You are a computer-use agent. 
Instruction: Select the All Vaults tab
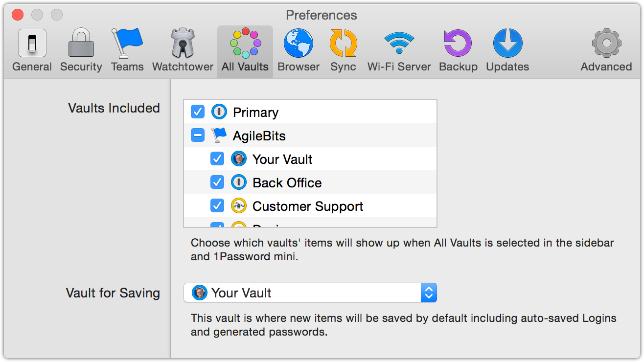pyautogui.click(x=245, y=50)
